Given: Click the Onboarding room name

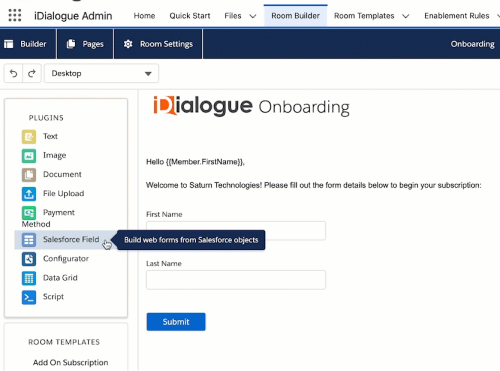Looking at the screenshot, I should tap(472, 44).
